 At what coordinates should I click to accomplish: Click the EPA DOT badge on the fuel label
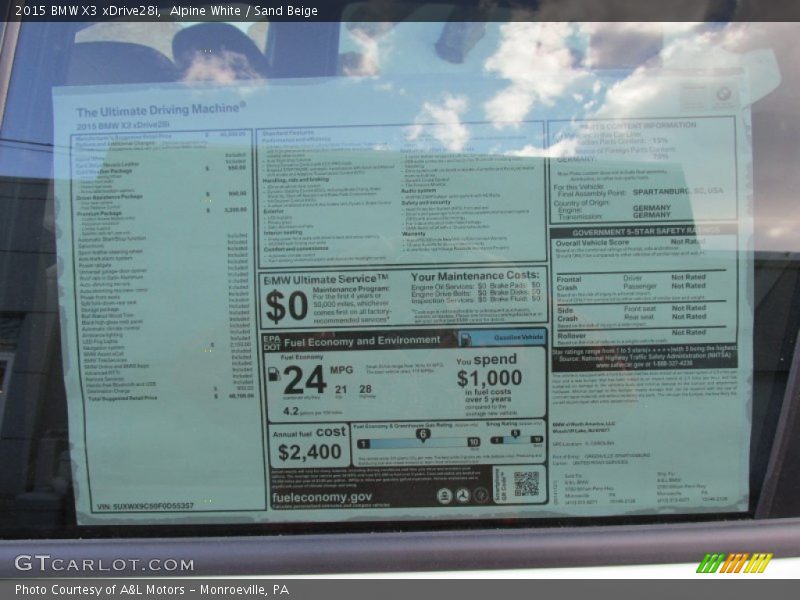[271, 341]
